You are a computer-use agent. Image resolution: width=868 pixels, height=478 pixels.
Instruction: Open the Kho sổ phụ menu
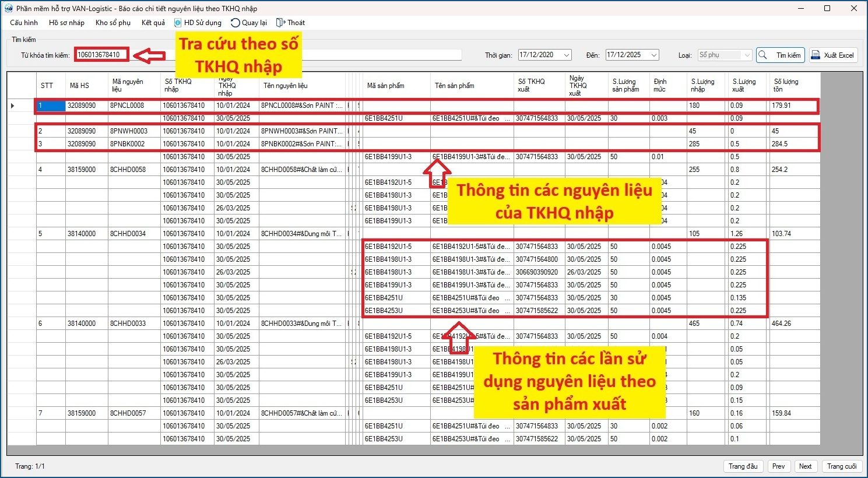113,23
